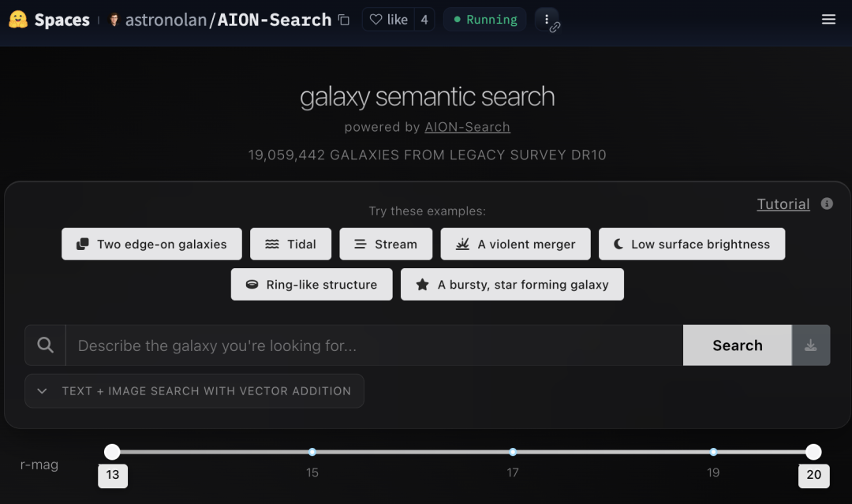The width and height of the screenshot is (852, 504).
Task: Expand Text + Image Search with Vector Addition
Action: [195, 391]
